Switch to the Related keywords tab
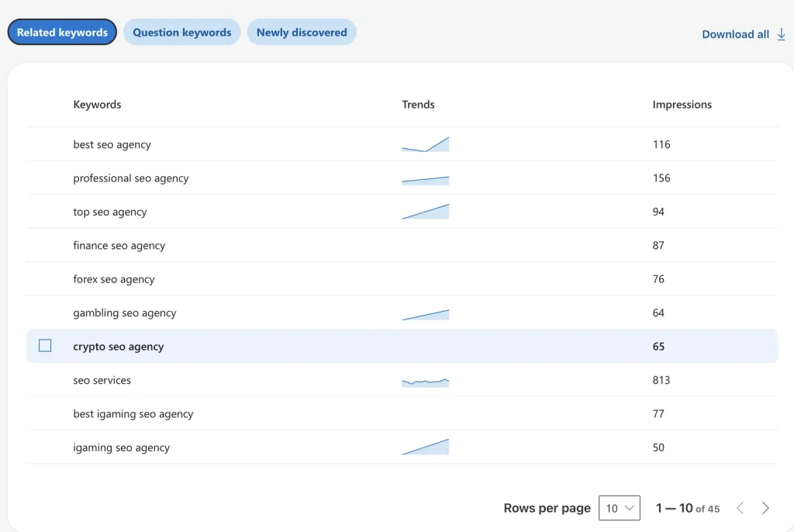The image size is (794, 532). point(62,32)
